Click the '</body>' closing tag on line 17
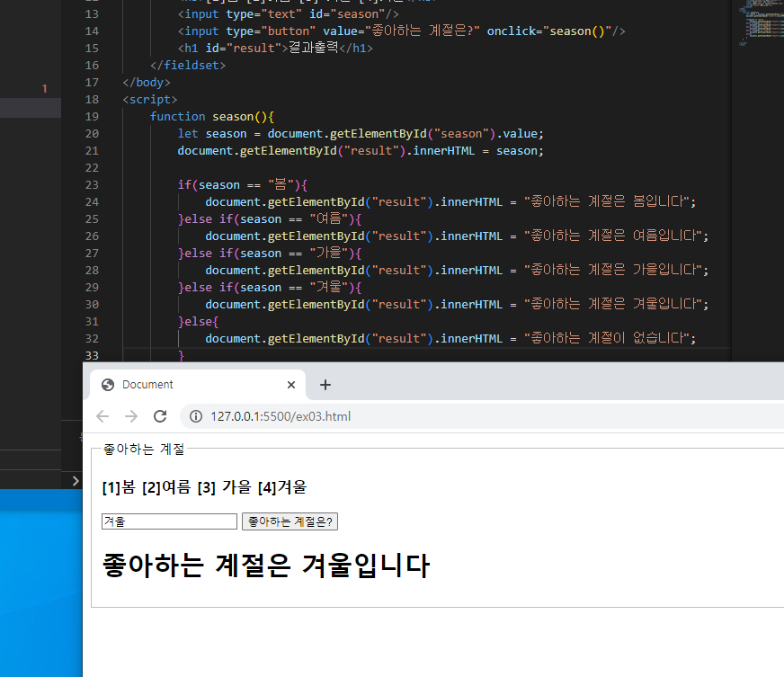The image size is (784, 677). tap(147, 82)
